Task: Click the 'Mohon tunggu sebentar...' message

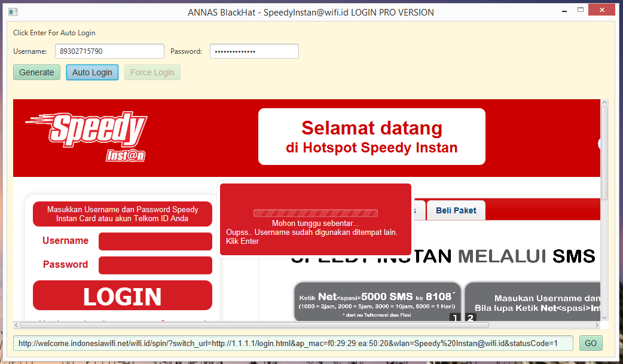Action: (316, 224)
